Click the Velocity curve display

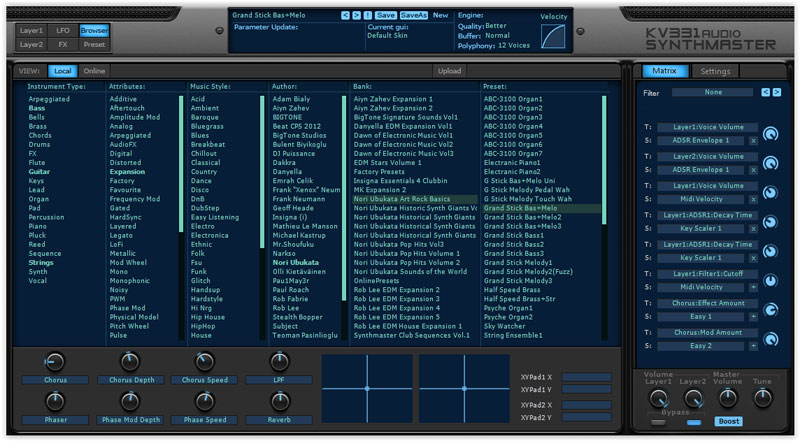pos(553,36)
